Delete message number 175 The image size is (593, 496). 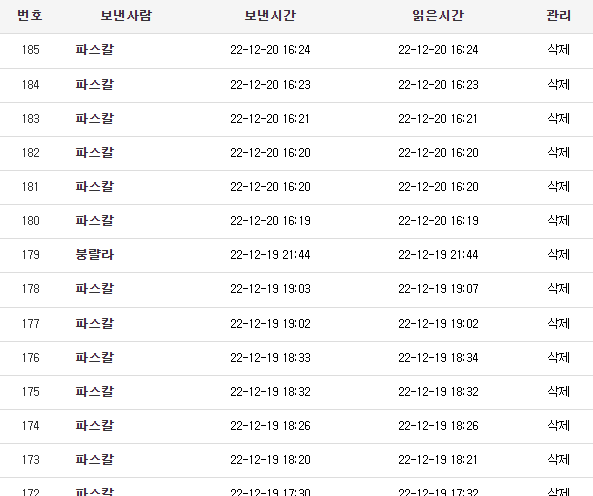[558, 391]
